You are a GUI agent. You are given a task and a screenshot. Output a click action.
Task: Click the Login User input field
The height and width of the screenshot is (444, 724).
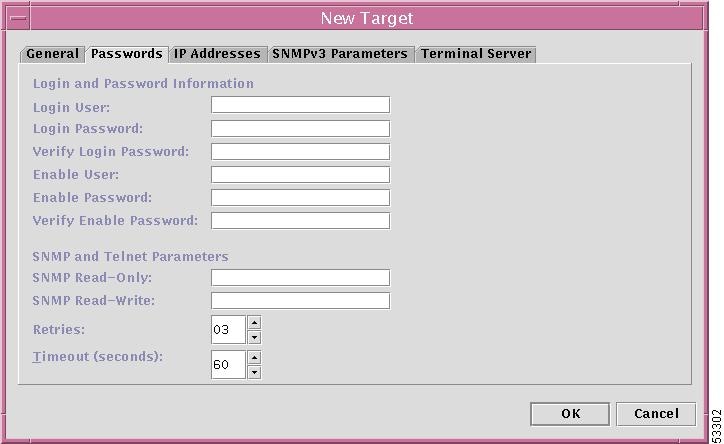tap(301, 105)
